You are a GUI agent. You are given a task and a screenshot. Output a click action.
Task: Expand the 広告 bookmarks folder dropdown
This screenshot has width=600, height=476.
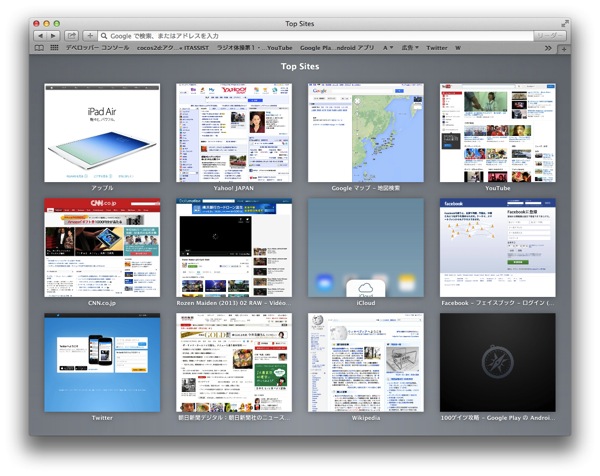[410, 48]
